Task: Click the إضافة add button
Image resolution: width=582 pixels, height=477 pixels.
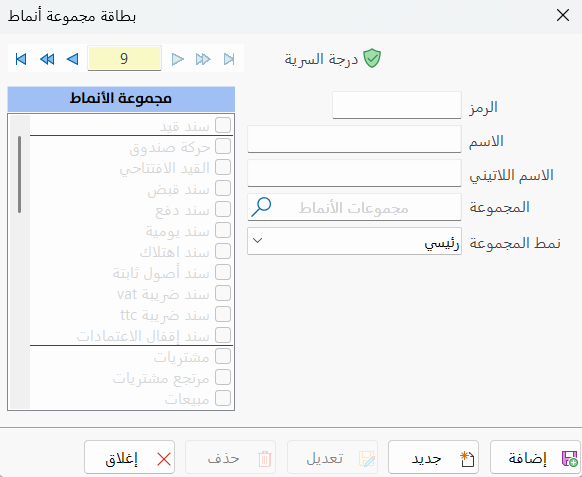Action: 535,457
